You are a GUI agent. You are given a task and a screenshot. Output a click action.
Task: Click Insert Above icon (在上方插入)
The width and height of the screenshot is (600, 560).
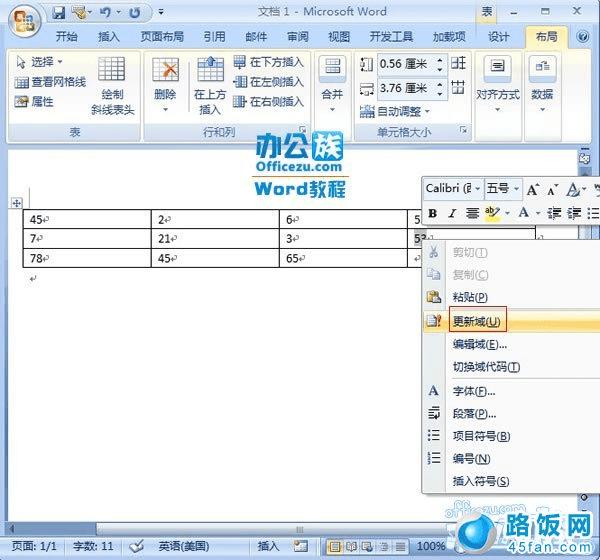(210, 85)
